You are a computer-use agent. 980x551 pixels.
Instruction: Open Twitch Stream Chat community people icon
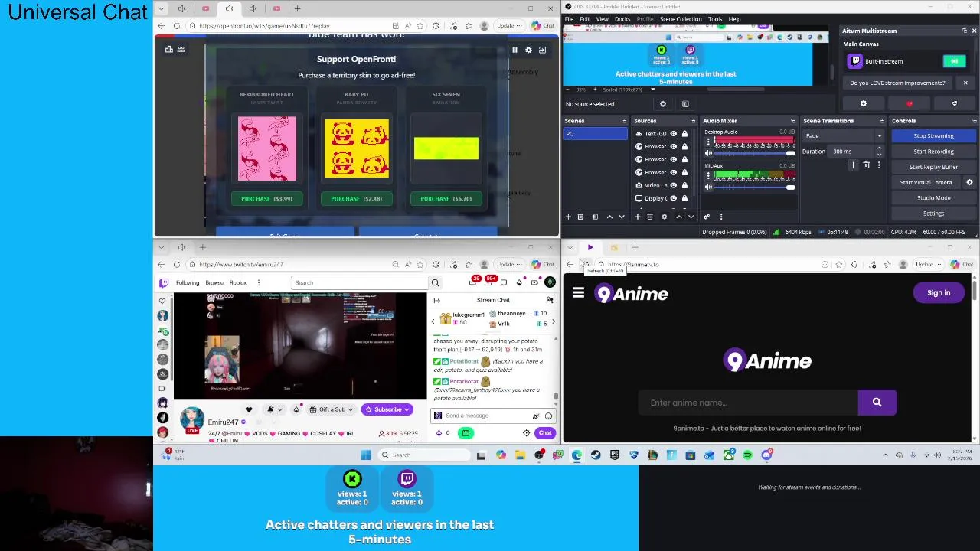tap(550, 300)
